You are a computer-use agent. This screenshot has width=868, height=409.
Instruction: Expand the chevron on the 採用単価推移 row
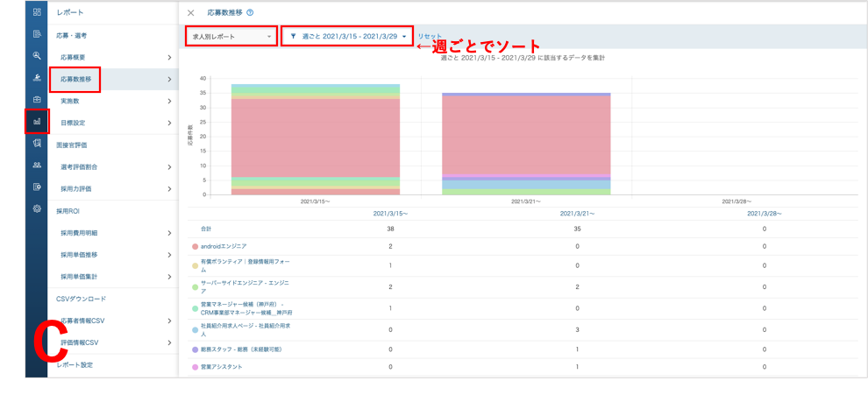169,255
